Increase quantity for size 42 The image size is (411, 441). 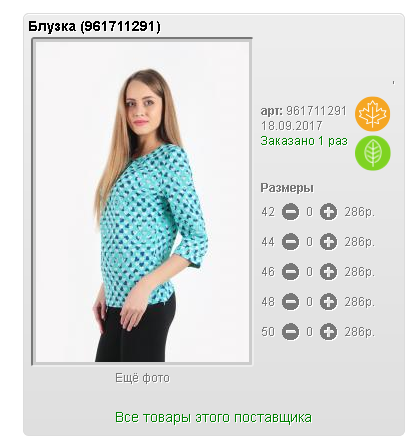point(328,212)
